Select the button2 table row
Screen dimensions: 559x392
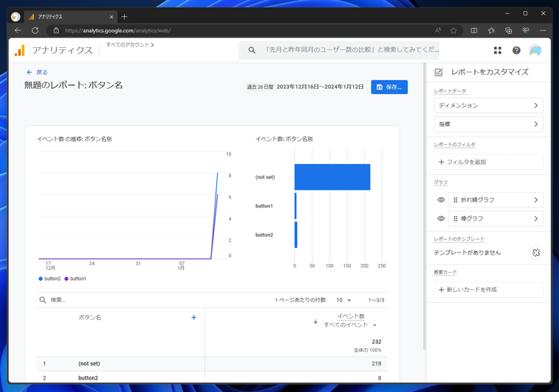pos(212,377)
